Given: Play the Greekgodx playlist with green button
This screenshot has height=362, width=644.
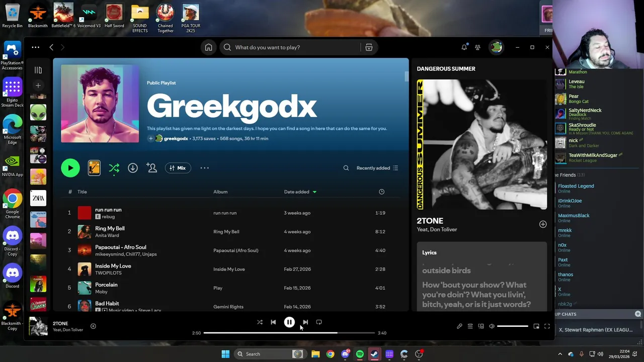Looking at the screenshot, I should [x=70, y=168].
